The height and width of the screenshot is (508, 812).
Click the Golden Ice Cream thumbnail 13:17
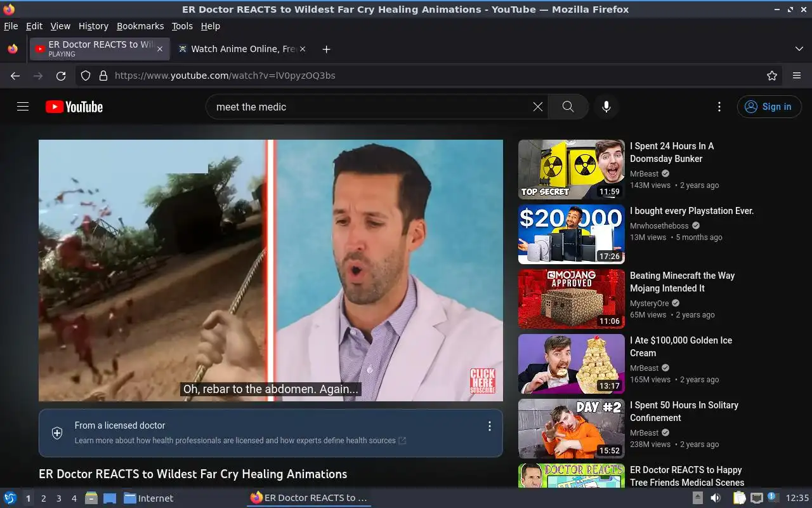point(572,364)
